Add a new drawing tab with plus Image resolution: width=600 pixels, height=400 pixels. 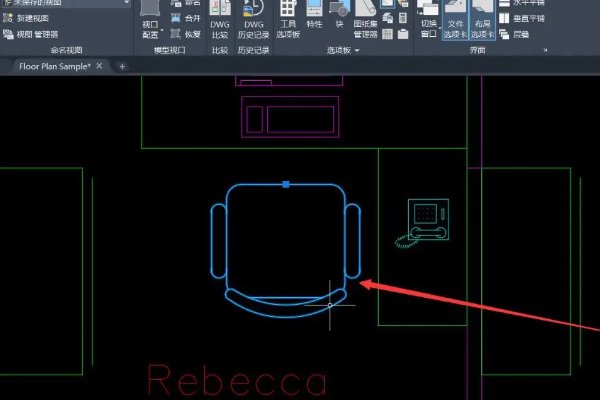(122, 66)
